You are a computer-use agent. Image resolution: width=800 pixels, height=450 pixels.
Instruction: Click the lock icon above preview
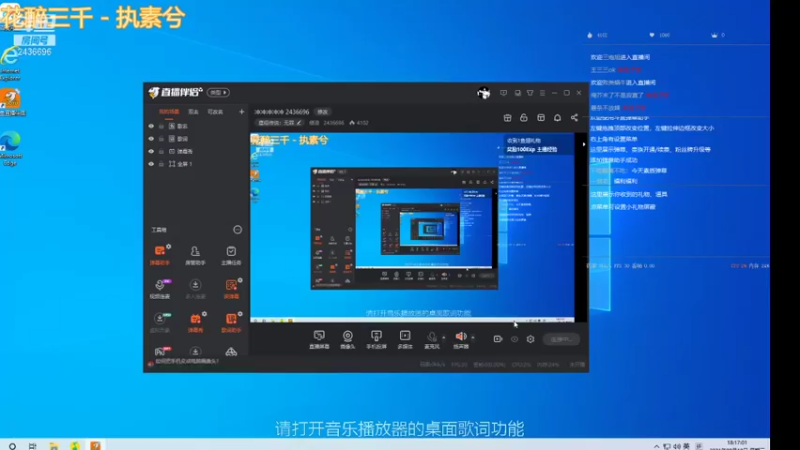click(523, 118)
